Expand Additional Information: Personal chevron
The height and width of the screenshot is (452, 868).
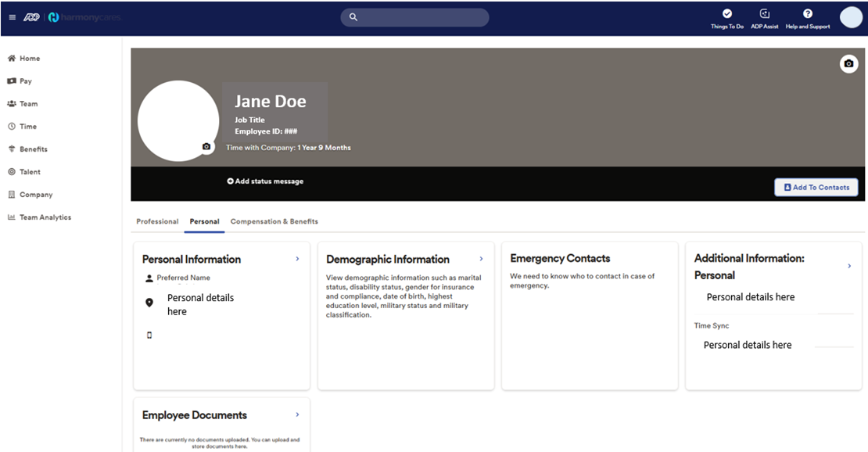coord(849,267)
